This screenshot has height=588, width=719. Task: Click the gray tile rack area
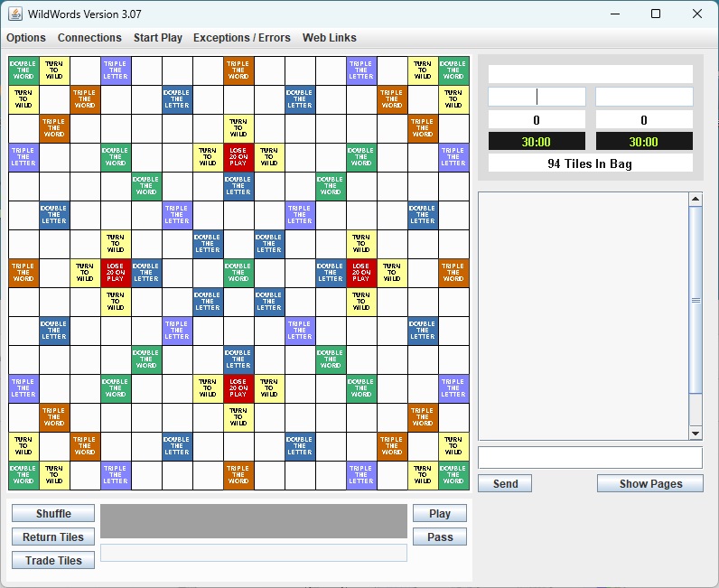254,521
